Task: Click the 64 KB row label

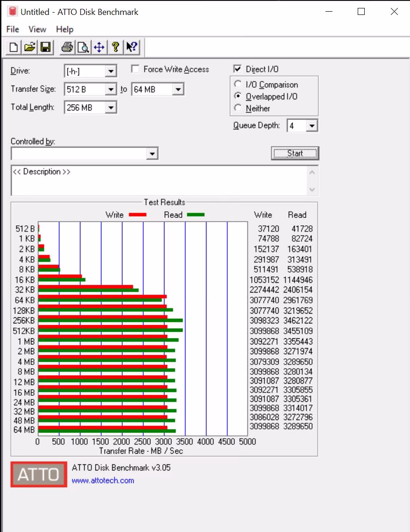Action: tap(24, 300)
